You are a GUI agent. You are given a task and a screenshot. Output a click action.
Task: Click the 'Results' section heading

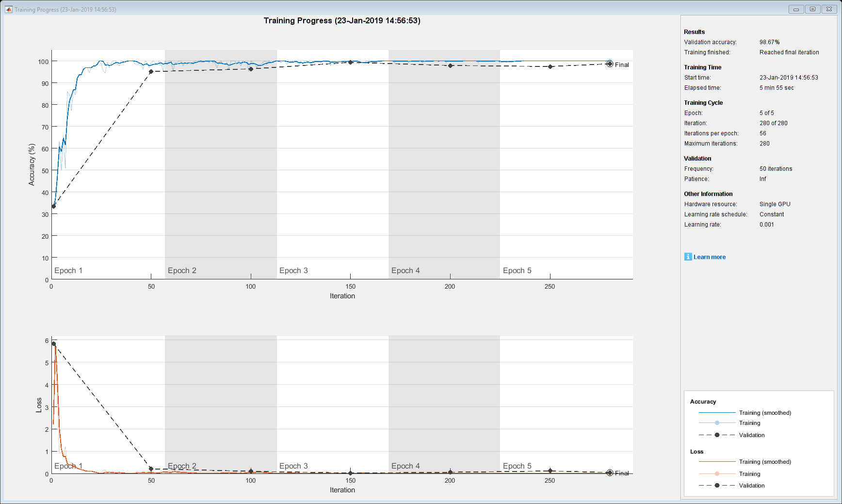pyautogui.click(x=695, y=32)
